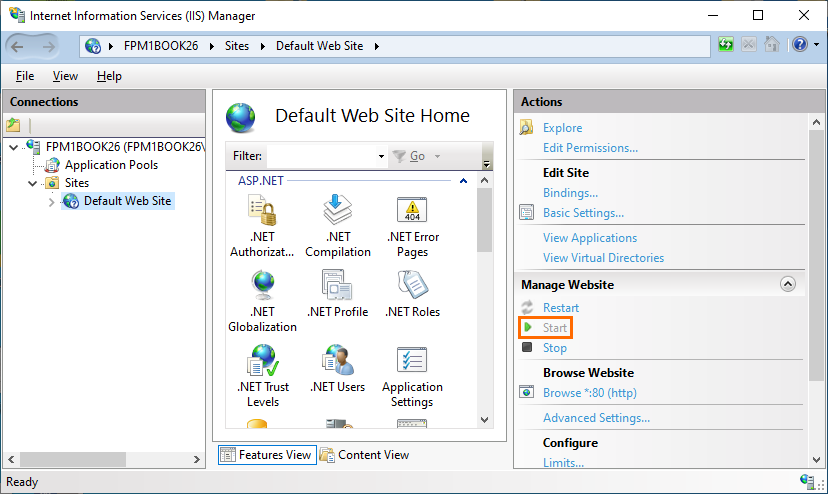Click the Stop loading X toolbar icon

[748, 44]
